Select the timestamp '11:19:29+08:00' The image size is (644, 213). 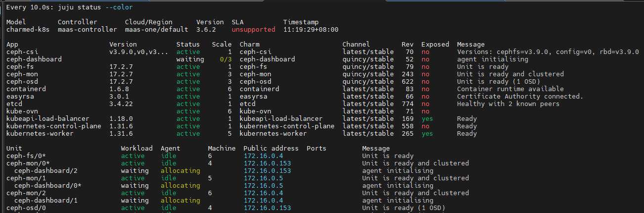tap(311, 30)
